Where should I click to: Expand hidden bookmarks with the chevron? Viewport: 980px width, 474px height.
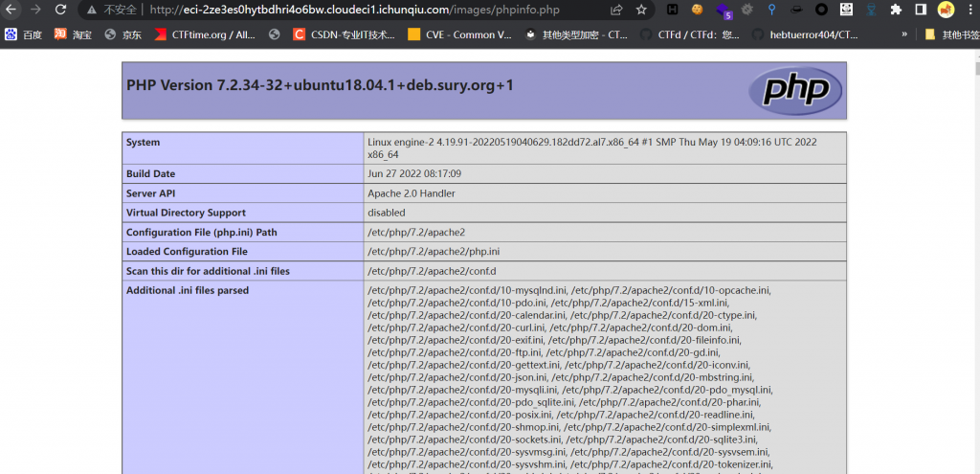point(904,34)
